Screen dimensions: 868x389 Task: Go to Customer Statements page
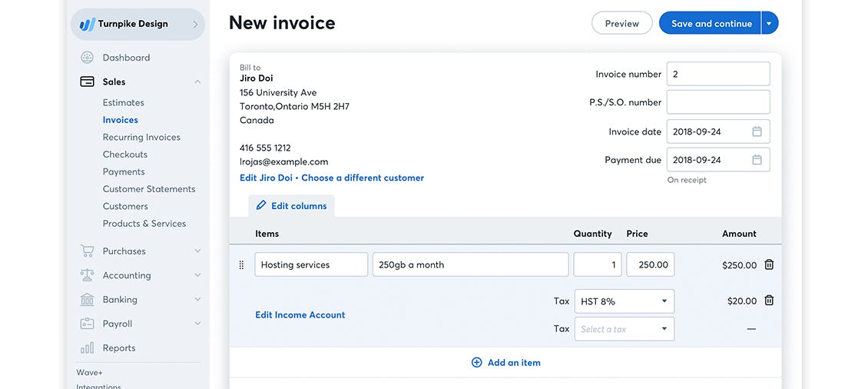point(149,189)
